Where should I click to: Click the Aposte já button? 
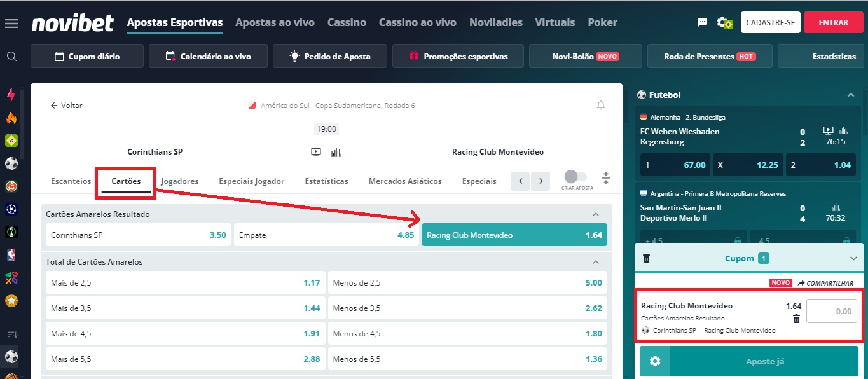pos(764,361)
